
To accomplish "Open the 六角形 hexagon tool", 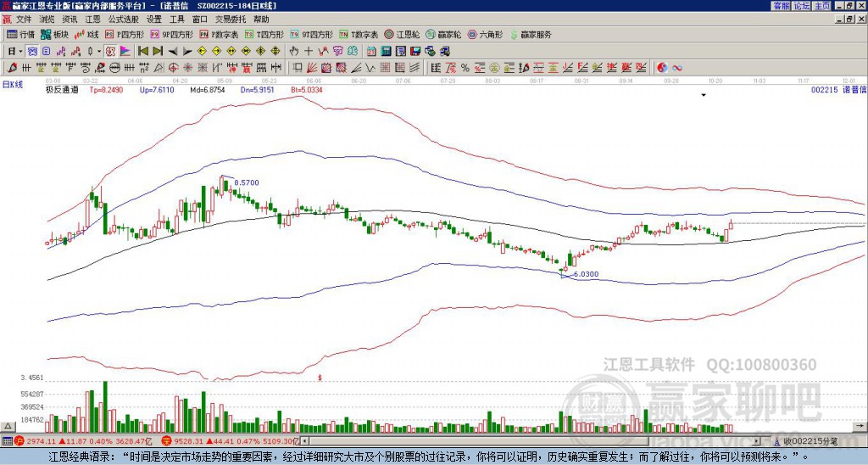I will (486, 34).
